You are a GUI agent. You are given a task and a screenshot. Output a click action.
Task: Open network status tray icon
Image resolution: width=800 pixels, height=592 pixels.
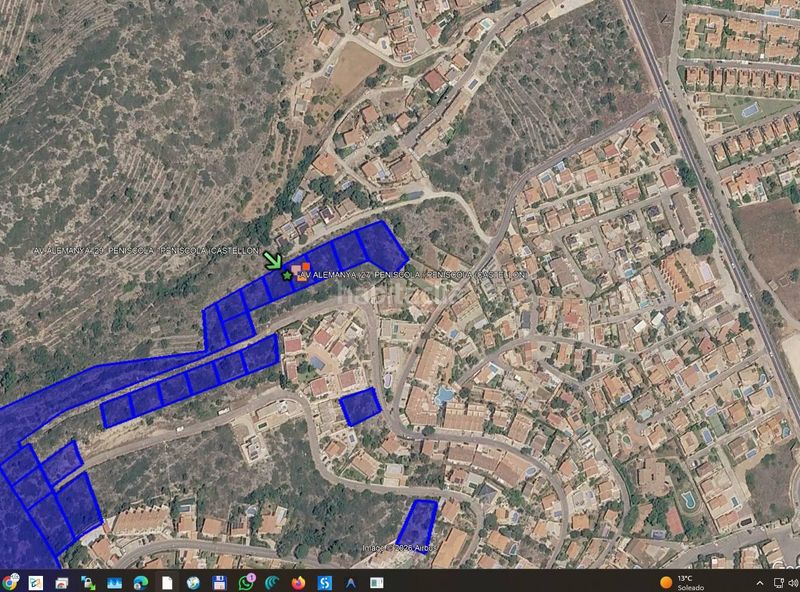click(x=779, y=583)
